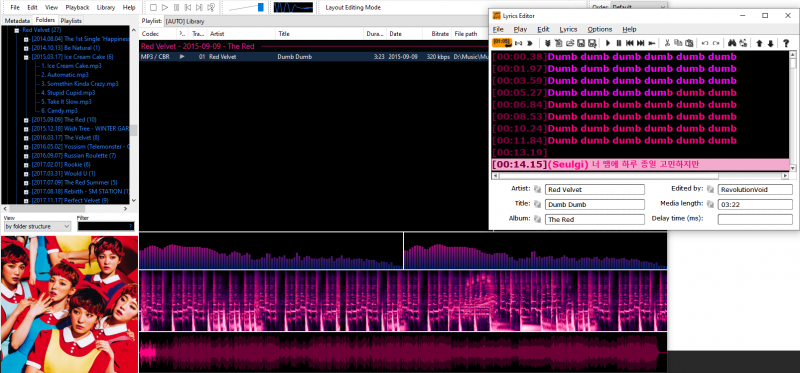Click the save-as floppy icon in Lyrics Editor
This screenshot has height=373, width=800.
coord(592,43)
